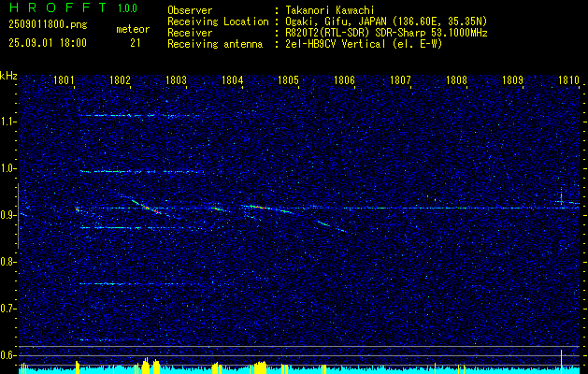Click the Observer field label

coord(190,10)
